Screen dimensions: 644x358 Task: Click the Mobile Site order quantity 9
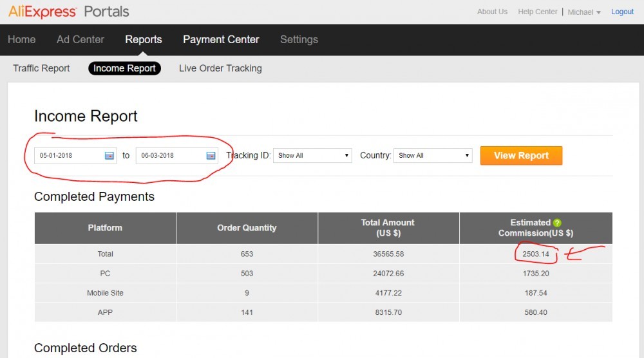pos(247,293)
